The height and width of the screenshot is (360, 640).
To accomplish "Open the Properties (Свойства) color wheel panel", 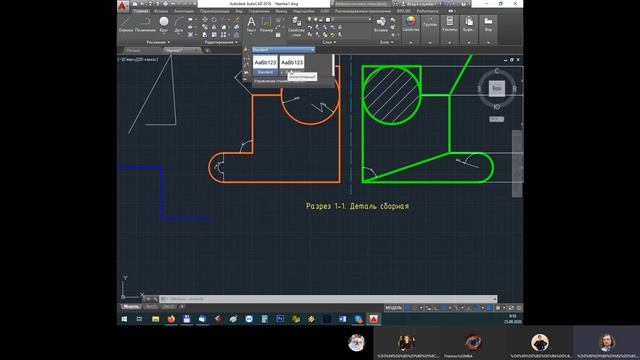I will click(x=411, y=24).
